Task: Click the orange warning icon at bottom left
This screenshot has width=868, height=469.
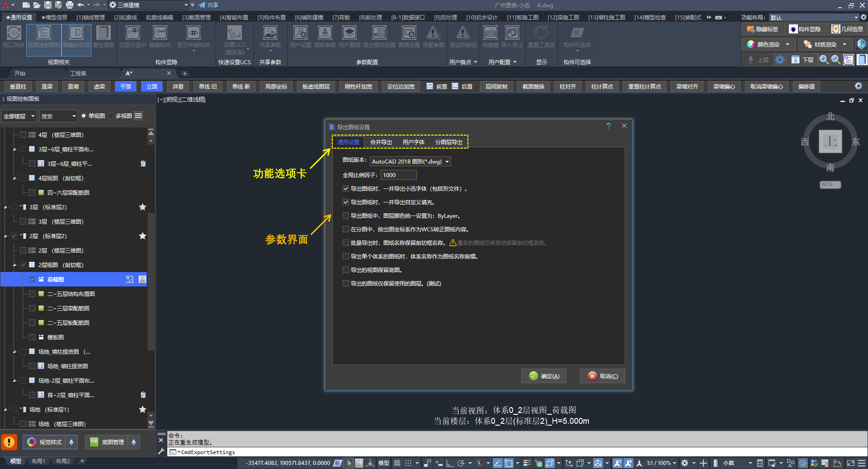Action: pyautogui.click(x=9, y=442)
